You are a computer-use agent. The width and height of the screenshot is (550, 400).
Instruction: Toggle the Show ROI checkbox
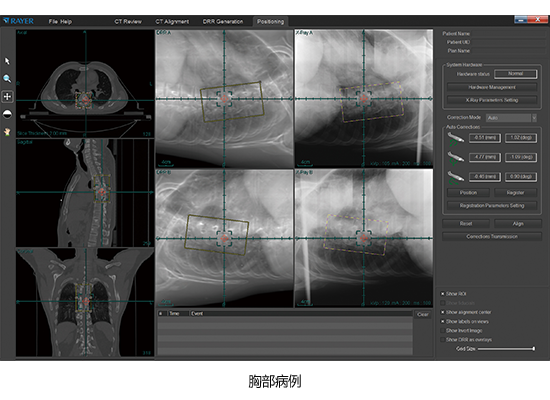tap(443, 294)
